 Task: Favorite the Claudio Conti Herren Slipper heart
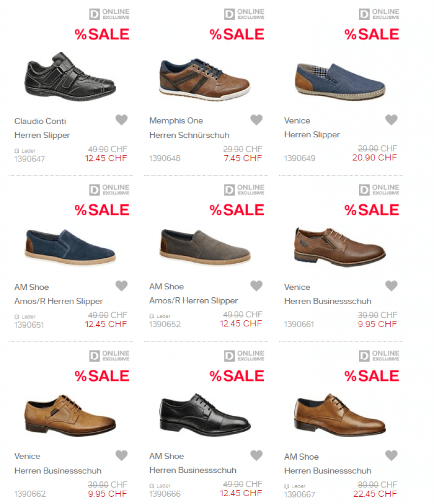coord(122,120)
